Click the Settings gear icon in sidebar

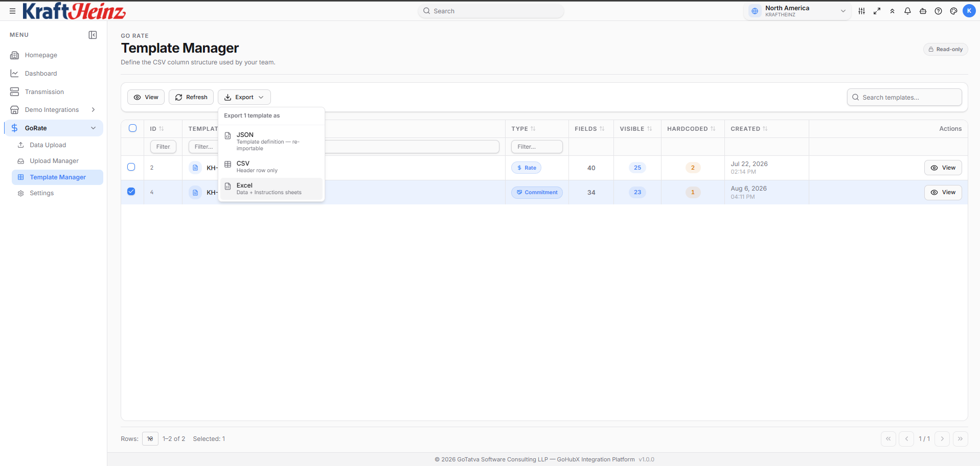click(x=21, y=193)
